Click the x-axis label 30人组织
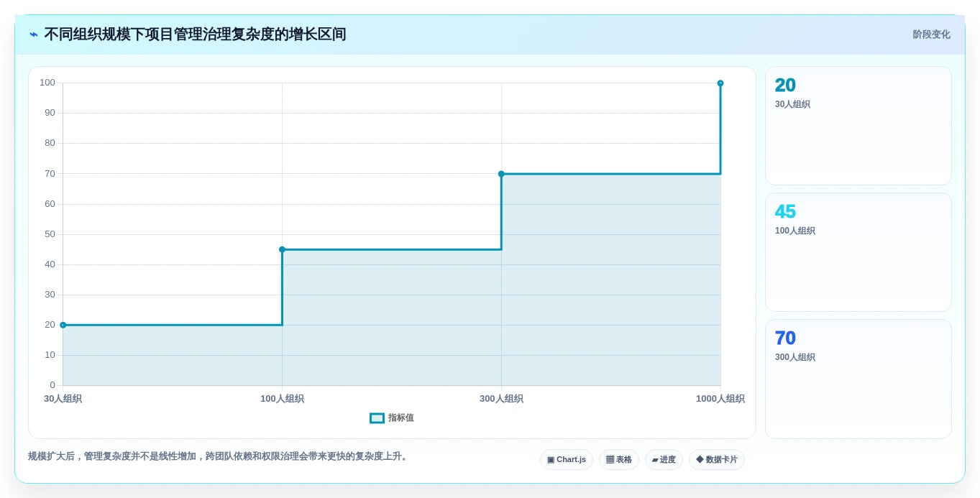This screenshot has height=498, width=980. tap(63, 399)
